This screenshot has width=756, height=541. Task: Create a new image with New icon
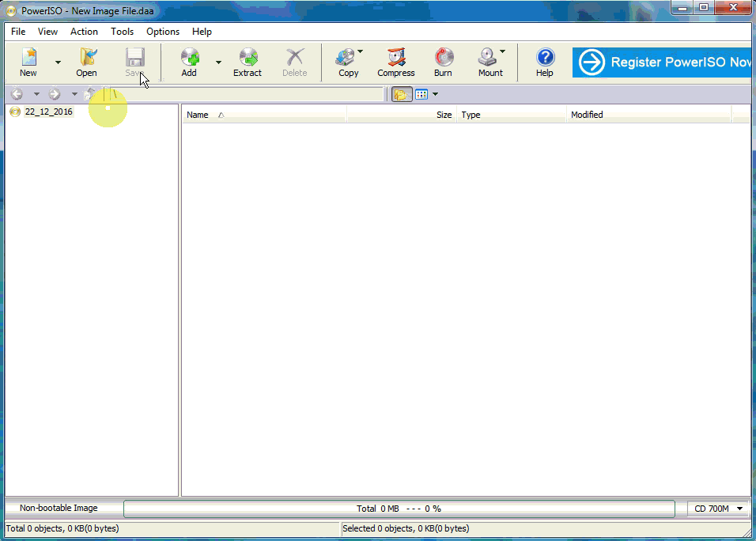[28, 62]
